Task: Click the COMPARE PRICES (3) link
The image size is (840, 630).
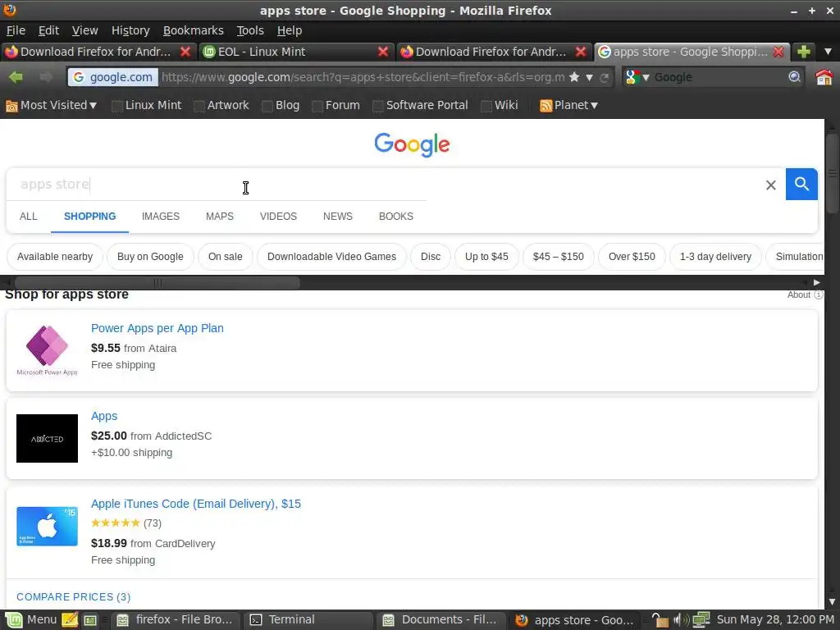Action: point(73,597)
